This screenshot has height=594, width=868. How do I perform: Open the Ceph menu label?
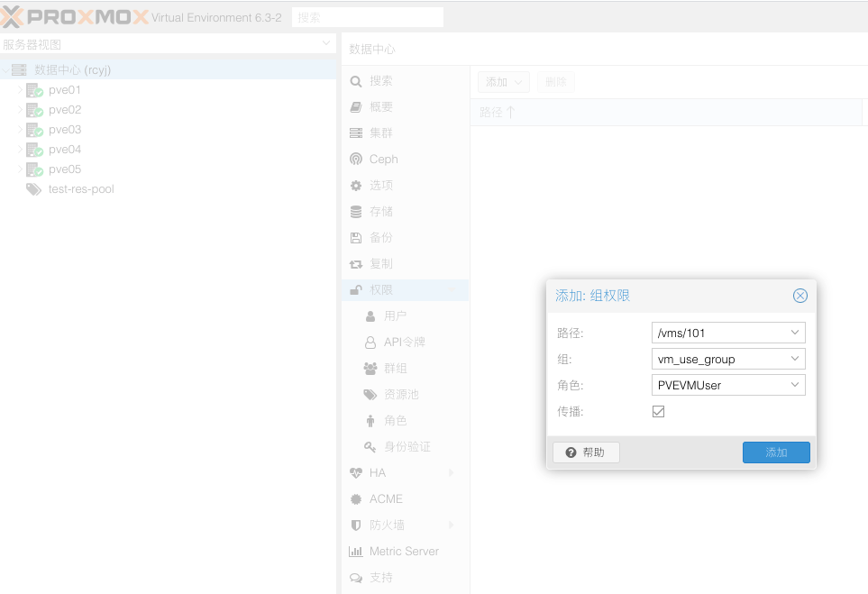pyautogui.click(x=384, y=160)
